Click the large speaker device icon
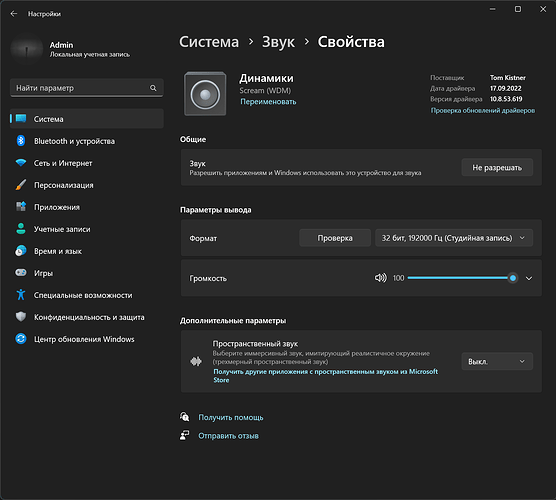Screen dimensions: 556x500 tap(205, 94)
